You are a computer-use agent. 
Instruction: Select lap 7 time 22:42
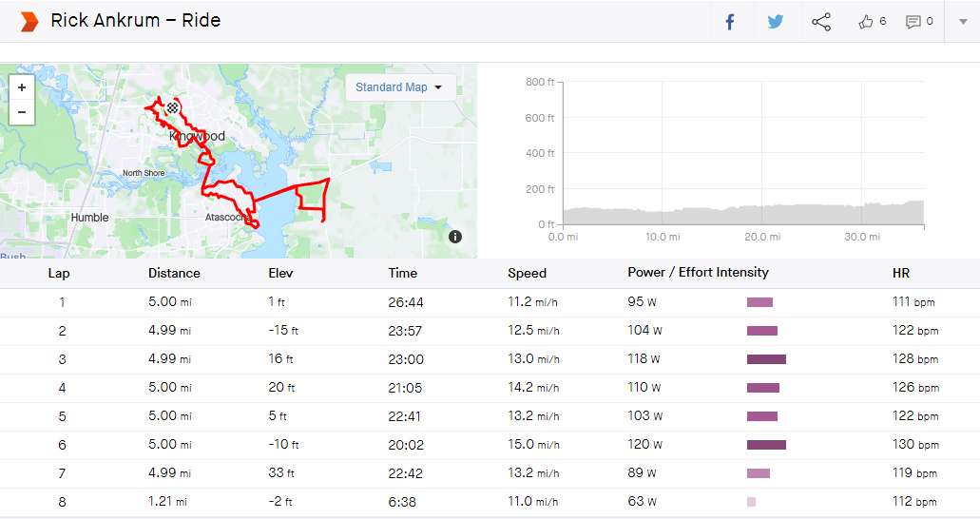(x=405, y=473)
